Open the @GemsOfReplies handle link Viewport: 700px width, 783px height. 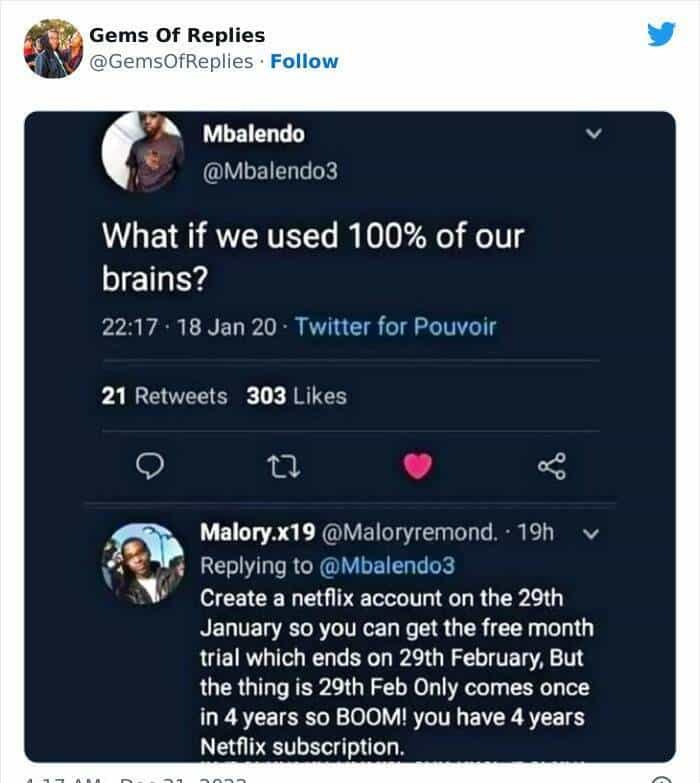tap(171, 61)
